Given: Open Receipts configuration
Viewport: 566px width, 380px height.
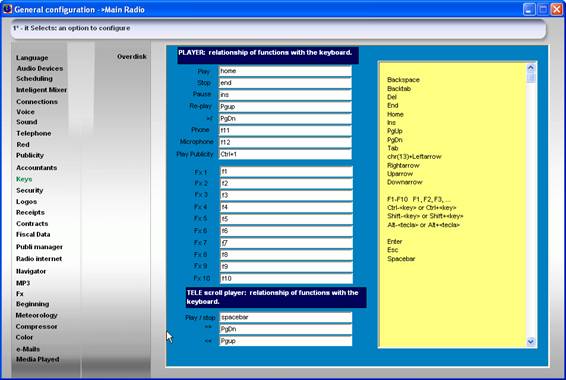Looking at the screenshot, I should pyautogui.click(x=30, y=213).
